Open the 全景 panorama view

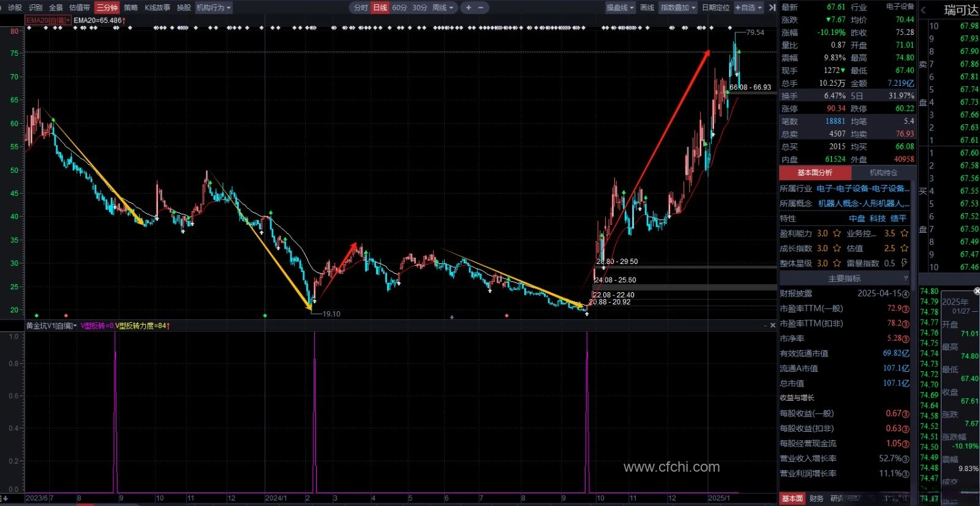tap(56, 7)
